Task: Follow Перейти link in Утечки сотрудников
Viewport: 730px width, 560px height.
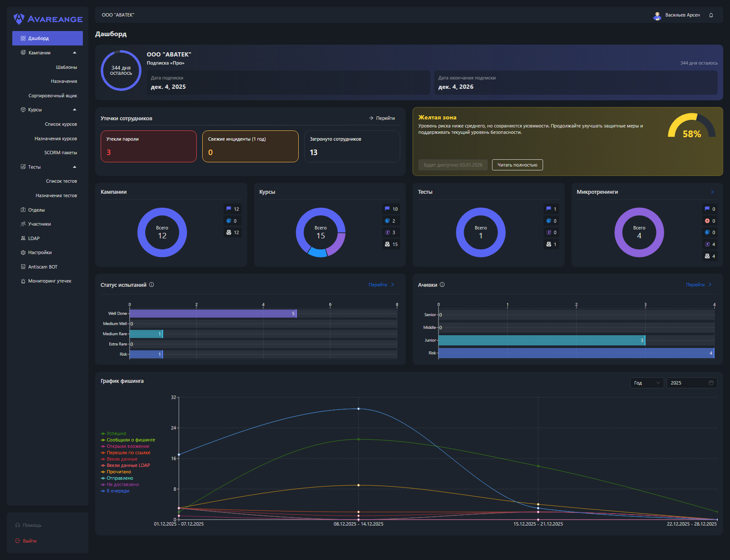Action: [382, 118]
